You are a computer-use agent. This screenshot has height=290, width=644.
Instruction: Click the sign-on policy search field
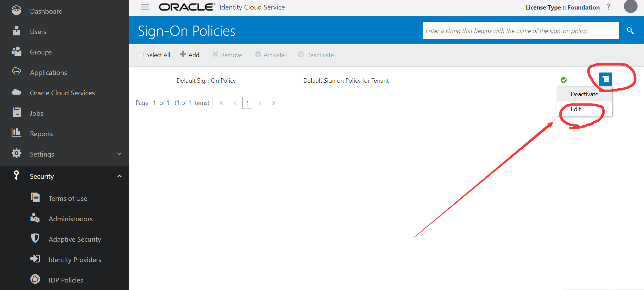click(x=521, y=31)
